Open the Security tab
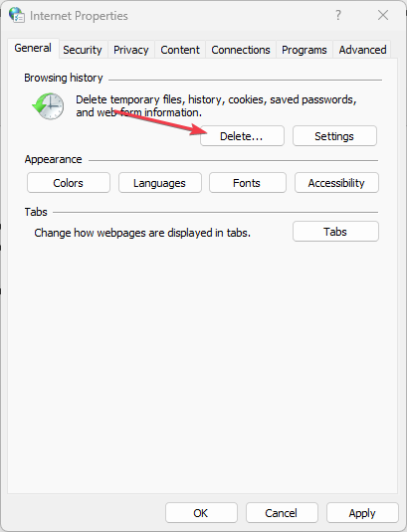The height and width of the screenshot is (532, 407). pyautogui.click(x=83, y=50)
